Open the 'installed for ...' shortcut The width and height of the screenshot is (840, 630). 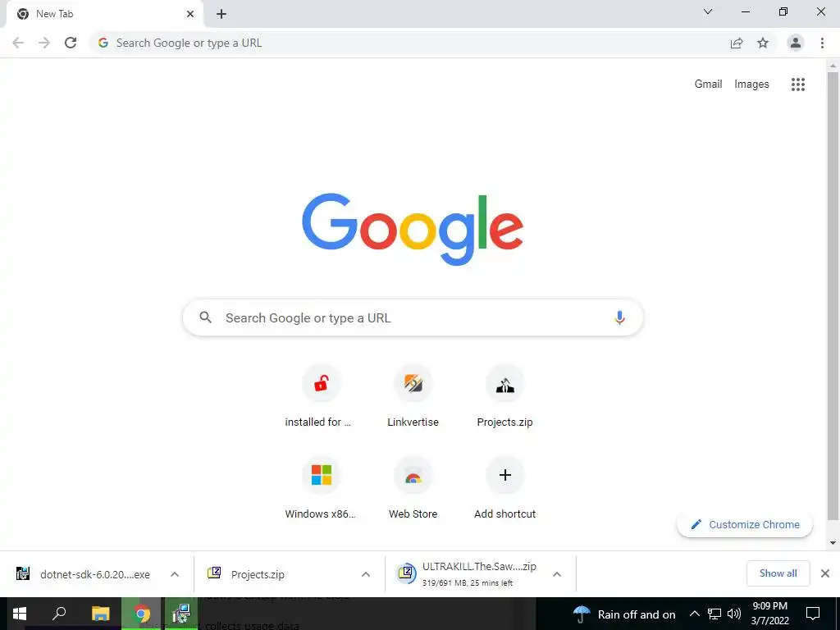tap(321, 396)
